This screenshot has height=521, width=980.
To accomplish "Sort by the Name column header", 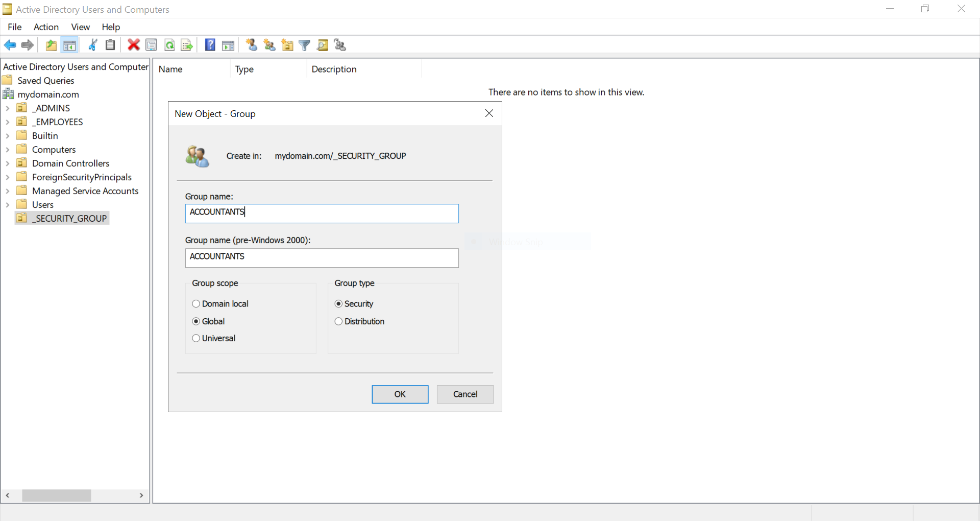I will pyautogui.click(x=192, y=69).
